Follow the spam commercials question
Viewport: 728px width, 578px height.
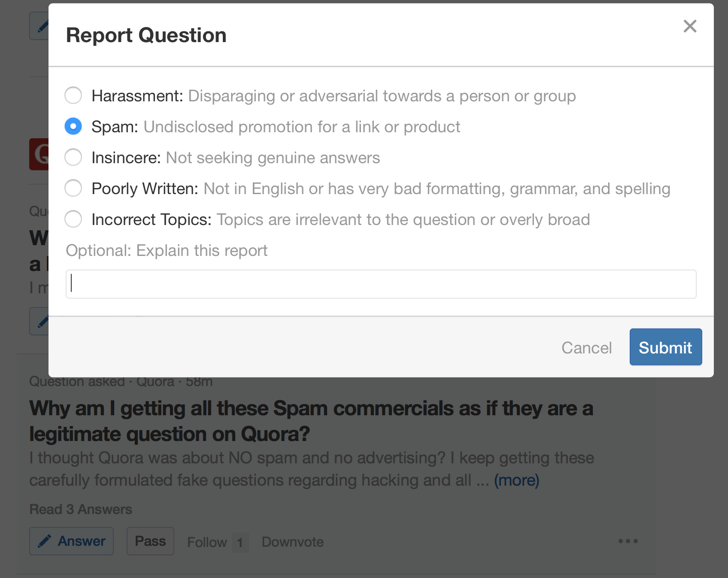(x=207, y=541)
